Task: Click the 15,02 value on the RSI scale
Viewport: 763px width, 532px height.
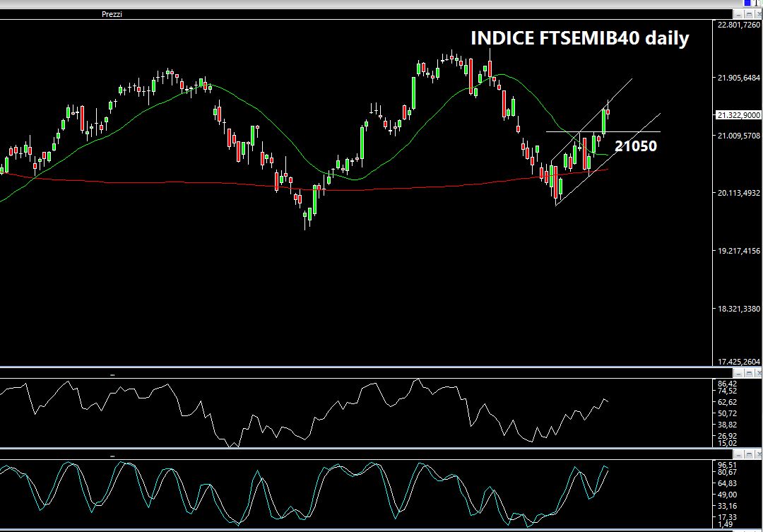Action: tap(727, 443)
